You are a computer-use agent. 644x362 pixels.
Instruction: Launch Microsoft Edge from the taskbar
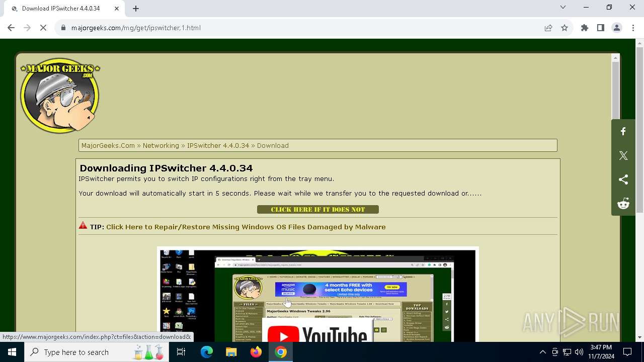pyautogui.click(x=207, y=352)
